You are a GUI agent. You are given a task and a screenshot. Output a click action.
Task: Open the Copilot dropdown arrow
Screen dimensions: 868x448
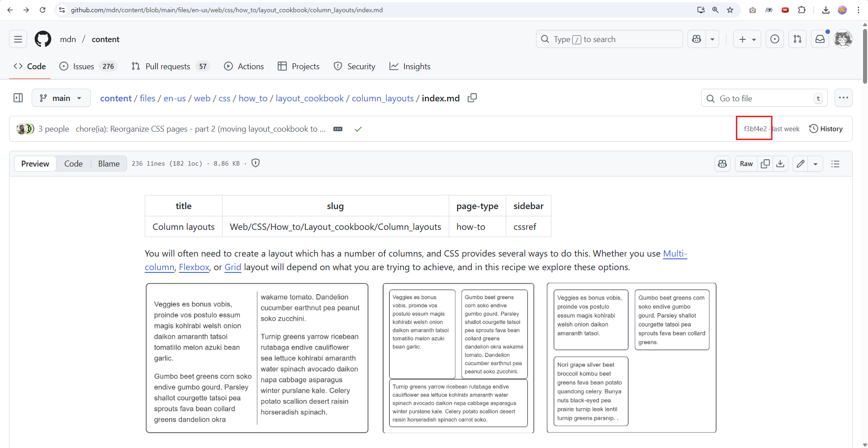point(712,39)
